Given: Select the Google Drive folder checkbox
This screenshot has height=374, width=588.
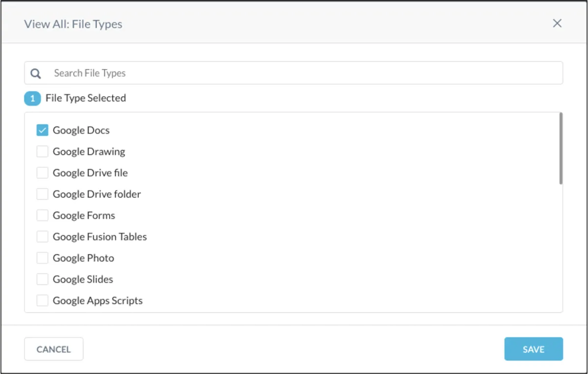Looking at the screenshot, I should pos(43,195).
